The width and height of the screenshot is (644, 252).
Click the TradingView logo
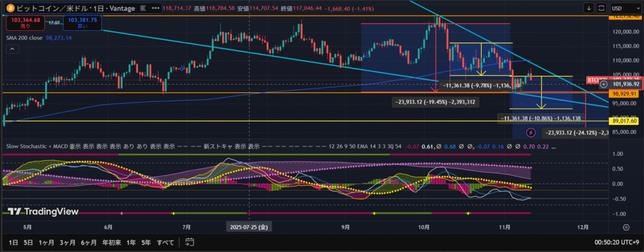click(x=42, y=212)
